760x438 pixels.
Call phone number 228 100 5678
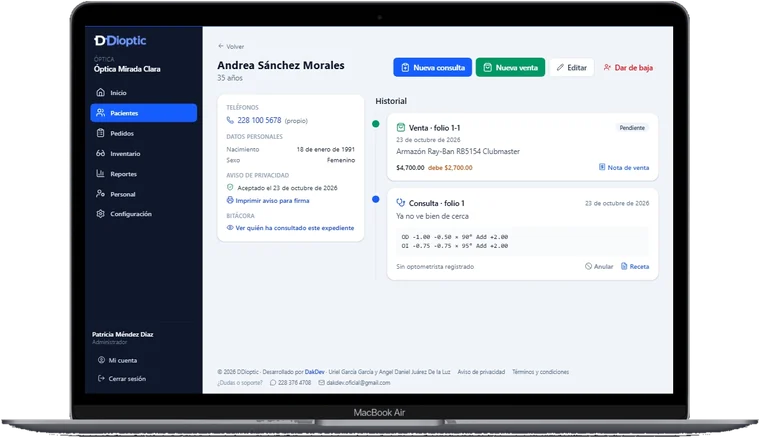[x=259, y=120]
